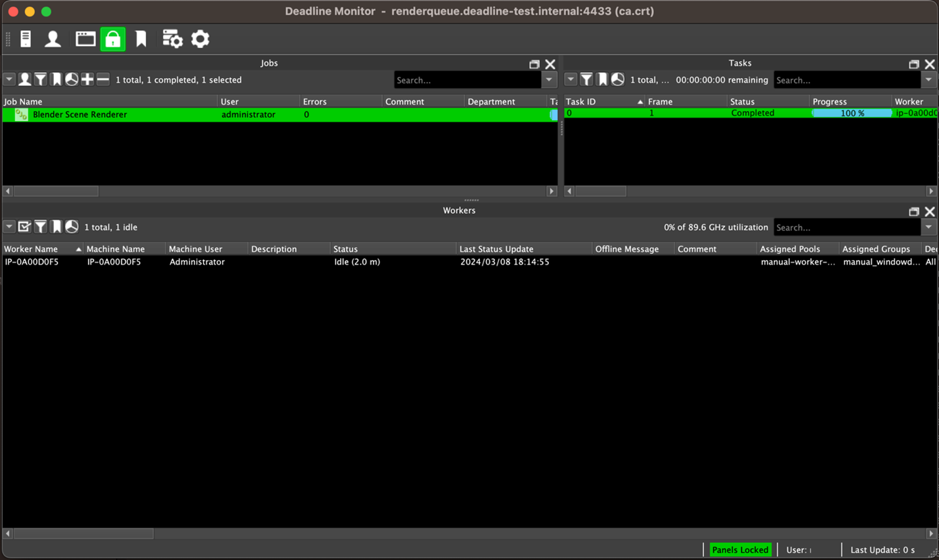Toggle the green panel lock icon

112,39
